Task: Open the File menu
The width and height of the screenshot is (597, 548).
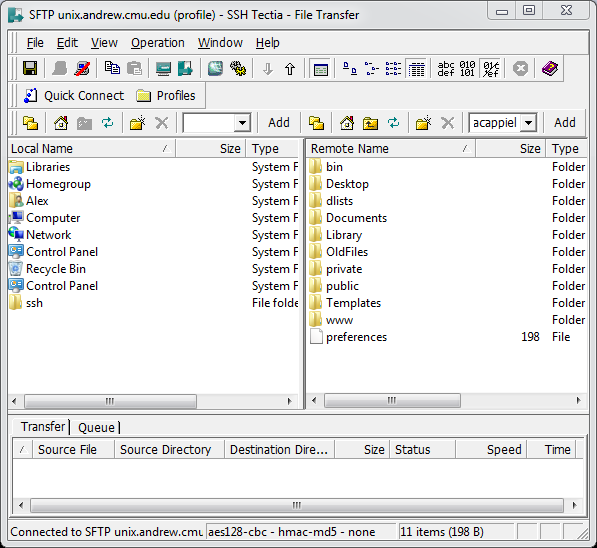Action: pyautogui.click(x=35, y=43)
